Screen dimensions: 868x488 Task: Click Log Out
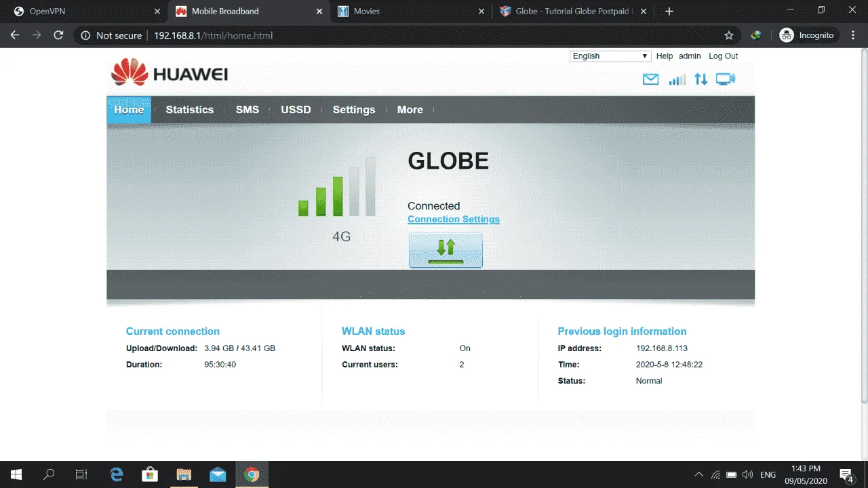[x=723, y=56]
